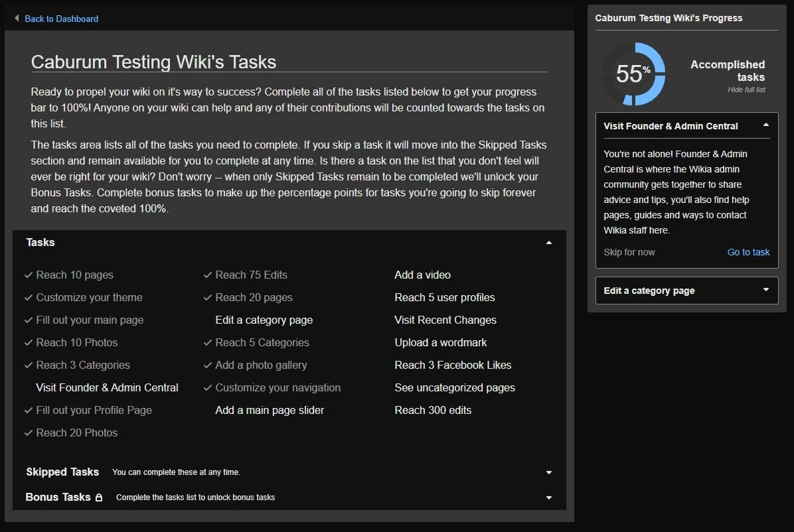This screenshot has height=532, width=794.
Task: Open the Back to Dashboard link
Action: pyautogui.click(x=61, y=19)
